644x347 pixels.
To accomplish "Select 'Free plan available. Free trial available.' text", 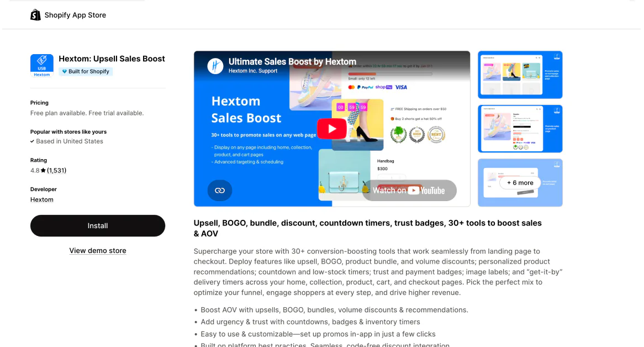I will tap(87, 113).
